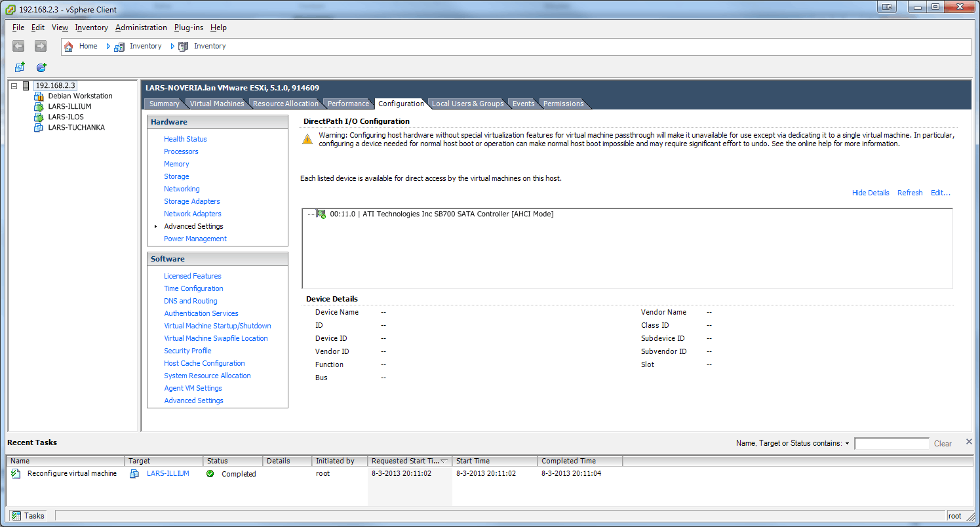Click the Recent Tasks filter text field
Screen dimensions: 980x527
pyautogui.click(x=892, y=444)
